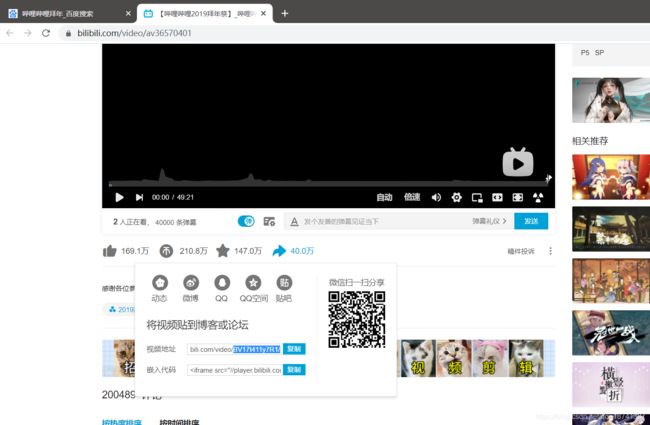Copy the embed code 复制 button
The width and height of the screenshot is (650, 425).
click(294, 370)
